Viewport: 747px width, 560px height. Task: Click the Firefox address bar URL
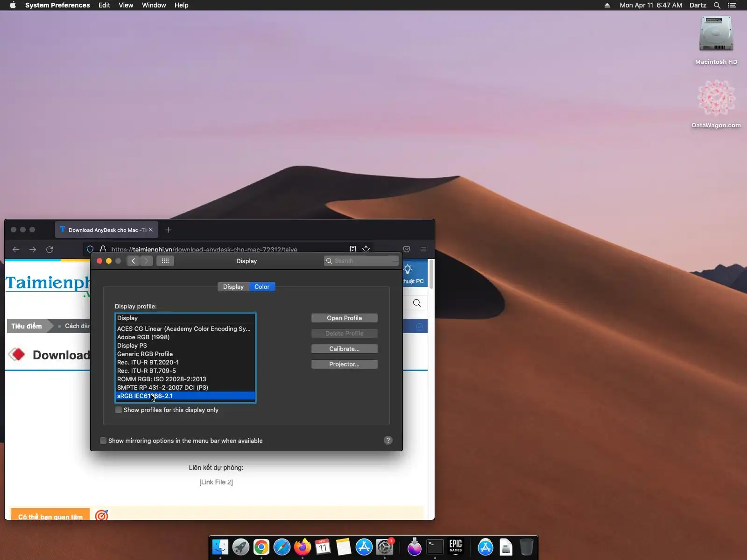pyautogui.click(x=204, y=249)
